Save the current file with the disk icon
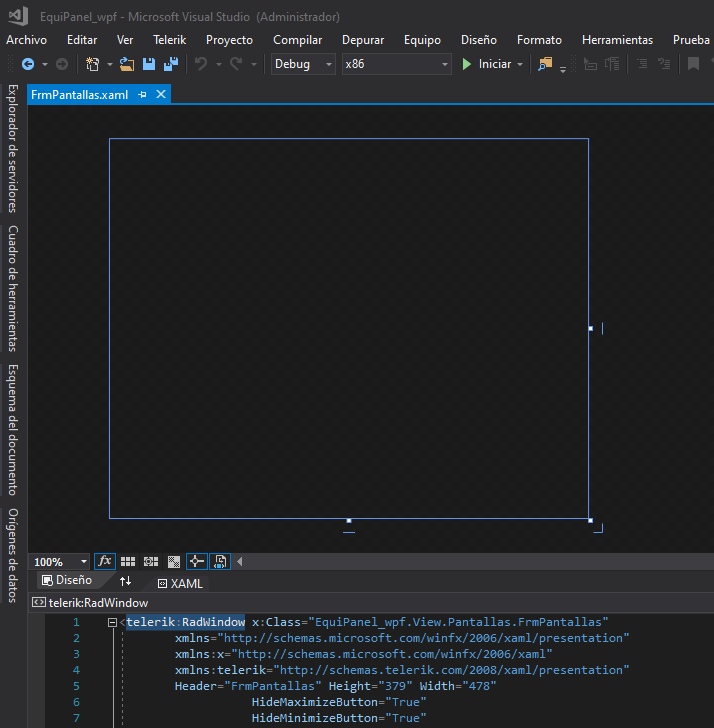 [149, 64]
